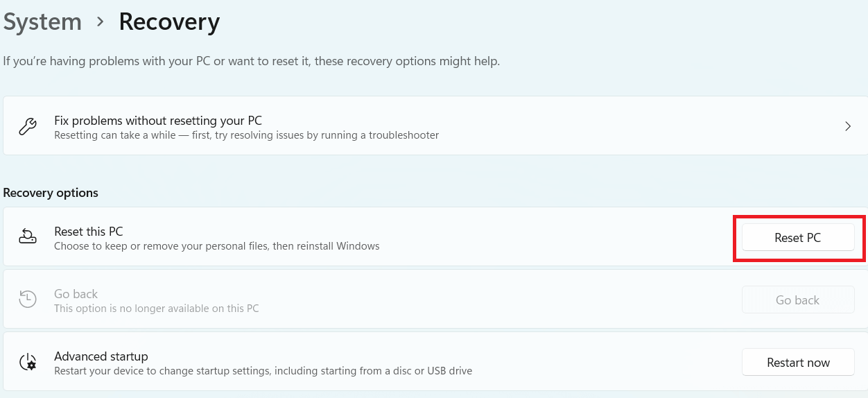Click the "Choose to keep or remove" description
This screenshot has width=868, height=398.
coord(217,246)
